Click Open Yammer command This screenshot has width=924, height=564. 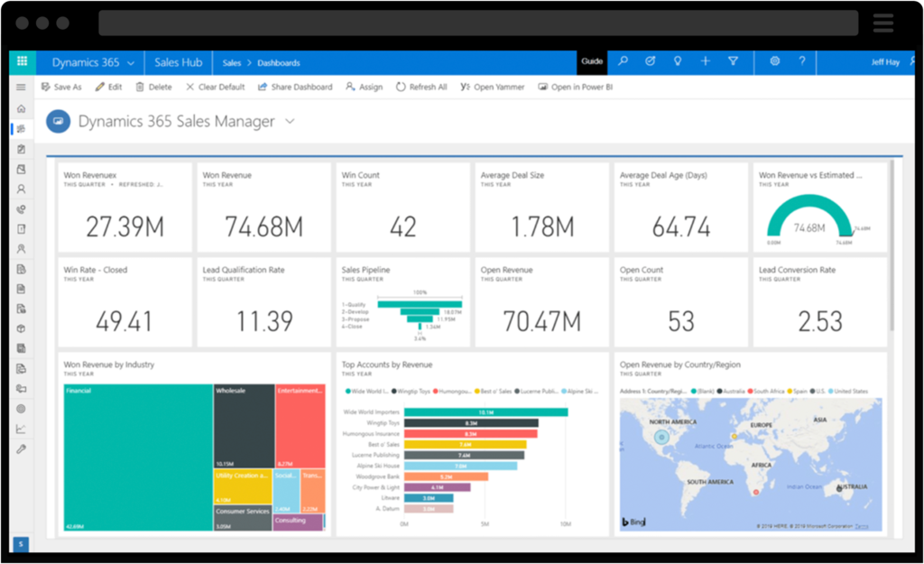[492, 87]
